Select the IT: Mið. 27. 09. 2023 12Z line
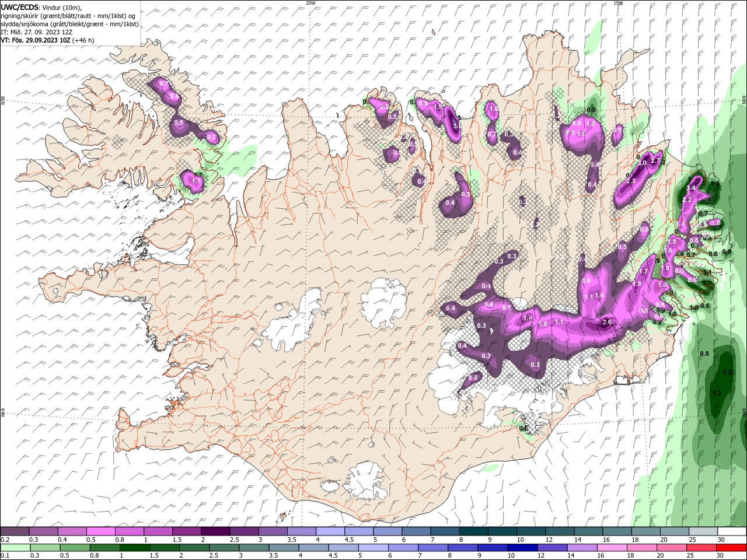 point(36,32)
